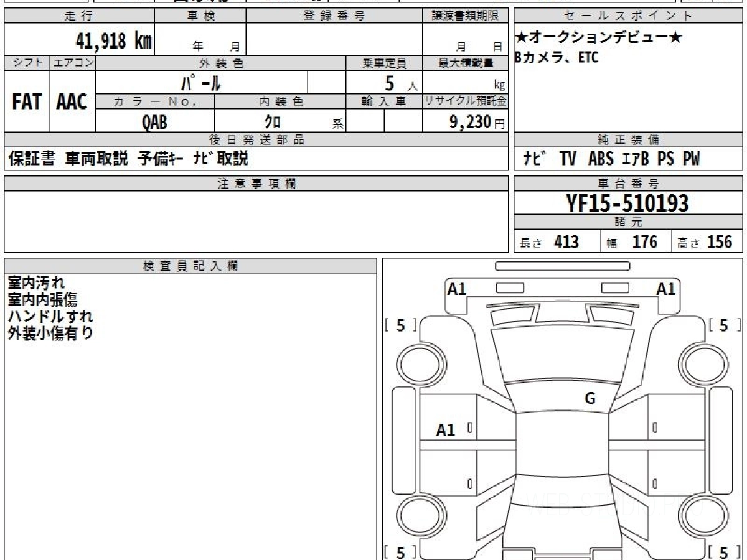This screenshot has height=560, width=747.
Task: Select the AAC air conditioner value
Action: tap(72, 102)
